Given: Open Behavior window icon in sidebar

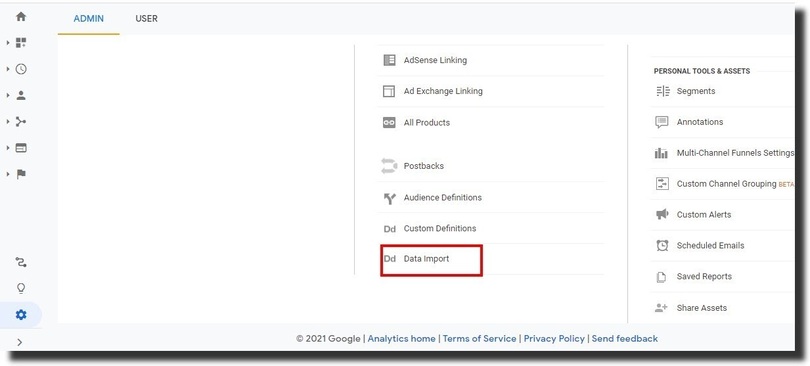Looking at the screenshot, I should click(21, 148).
